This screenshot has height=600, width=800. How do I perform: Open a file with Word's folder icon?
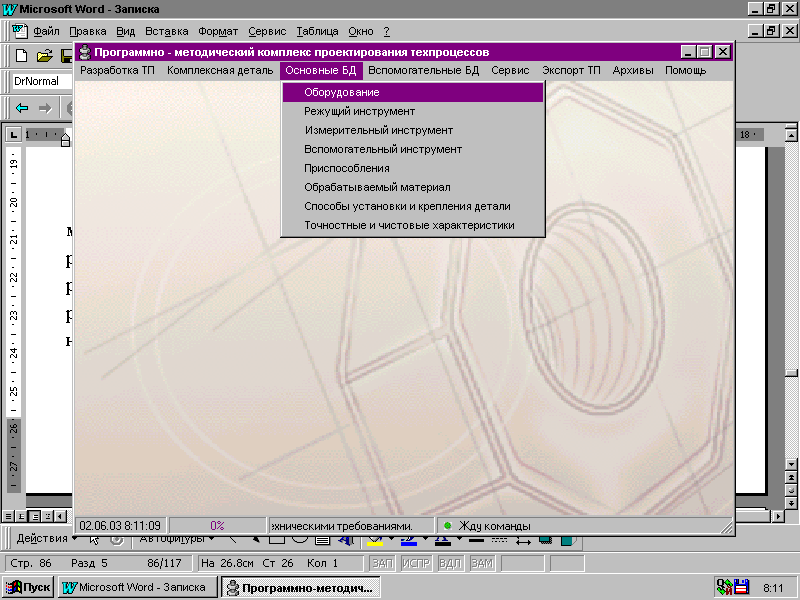pos(44,56)
